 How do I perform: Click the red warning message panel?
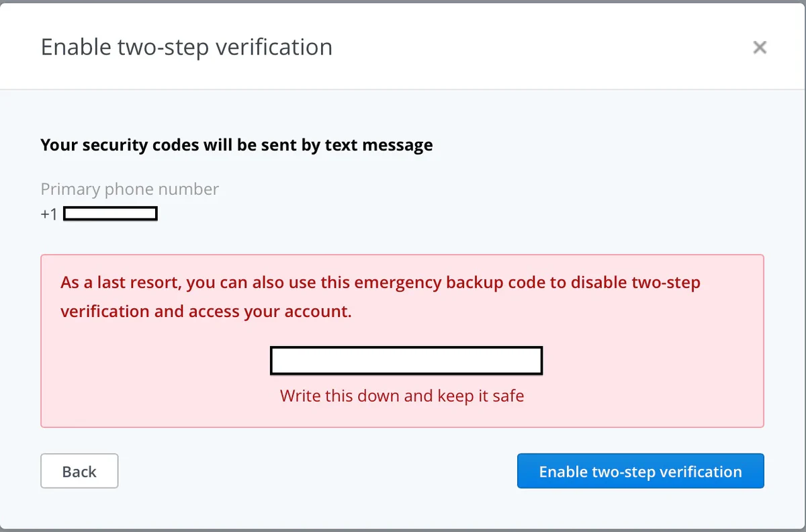point(402,340)
